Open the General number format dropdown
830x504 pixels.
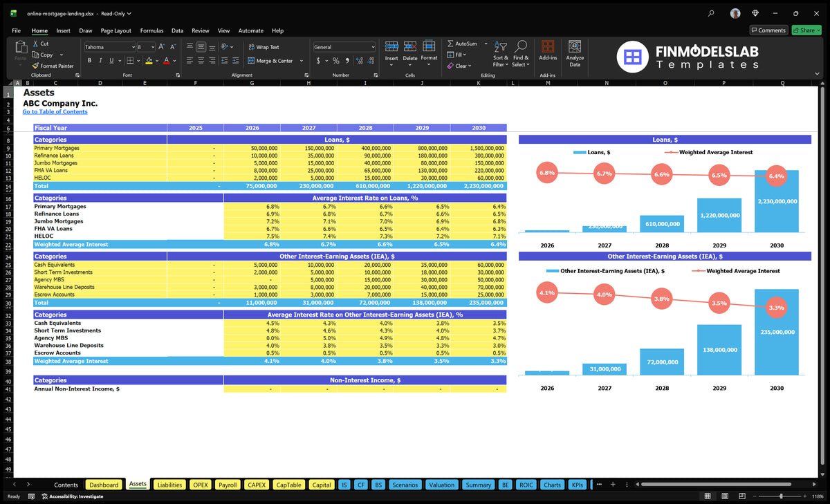coord(373,47)
